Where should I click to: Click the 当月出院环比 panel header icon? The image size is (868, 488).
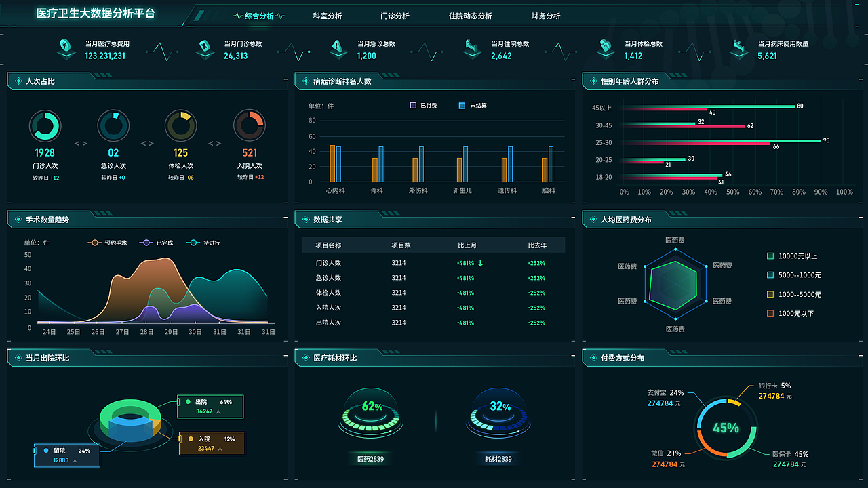18,358
